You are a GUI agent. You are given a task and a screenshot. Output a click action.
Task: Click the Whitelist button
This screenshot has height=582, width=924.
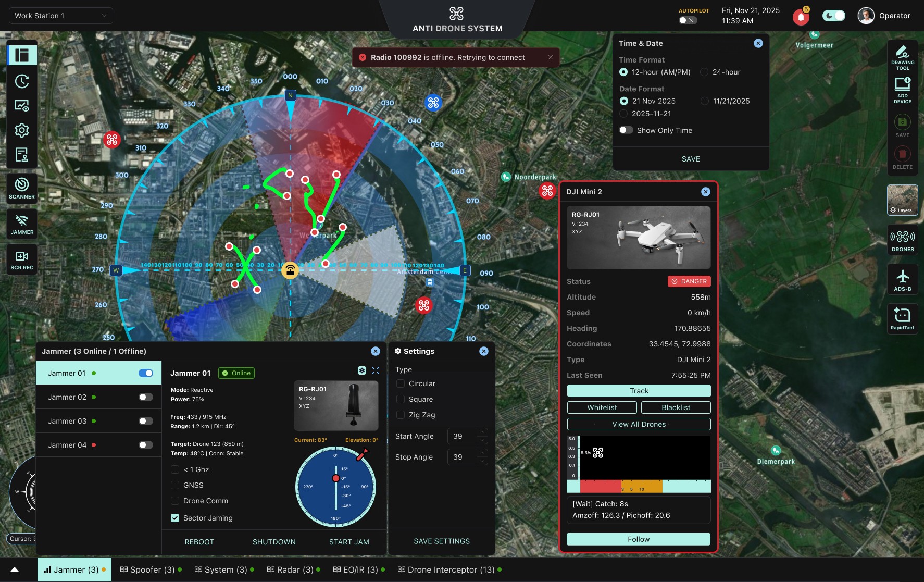[x=602, y=407]
